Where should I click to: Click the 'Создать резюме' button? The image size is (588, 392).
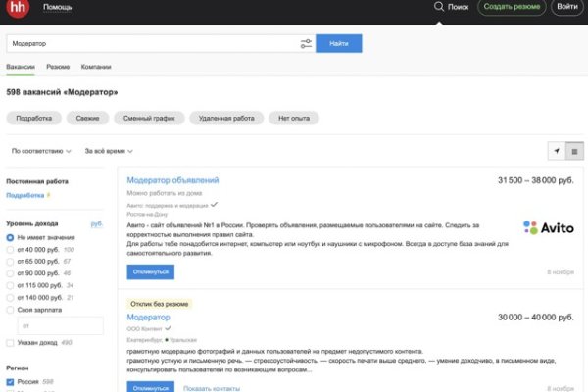pos(512,8)
